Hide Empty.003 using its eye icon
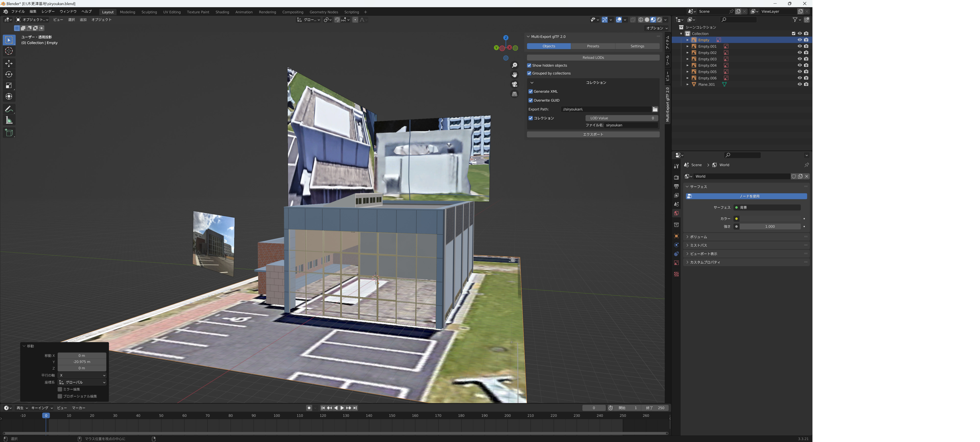Screen dimensions: 980x442 [x=799, y=59]
